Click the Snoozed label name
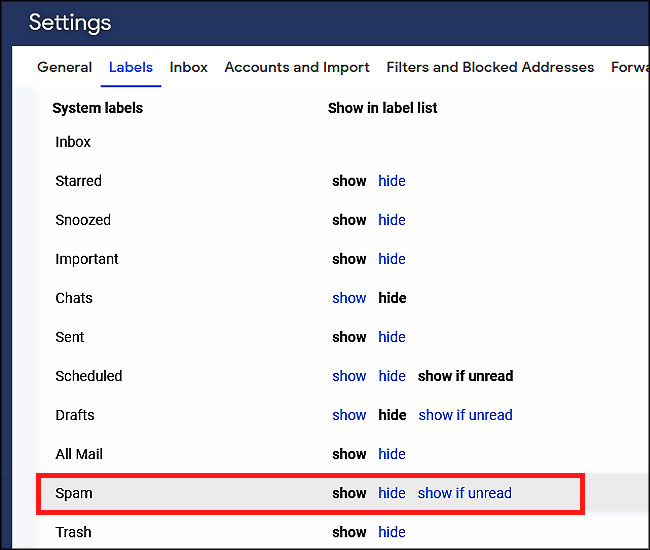 pos(83,220)
